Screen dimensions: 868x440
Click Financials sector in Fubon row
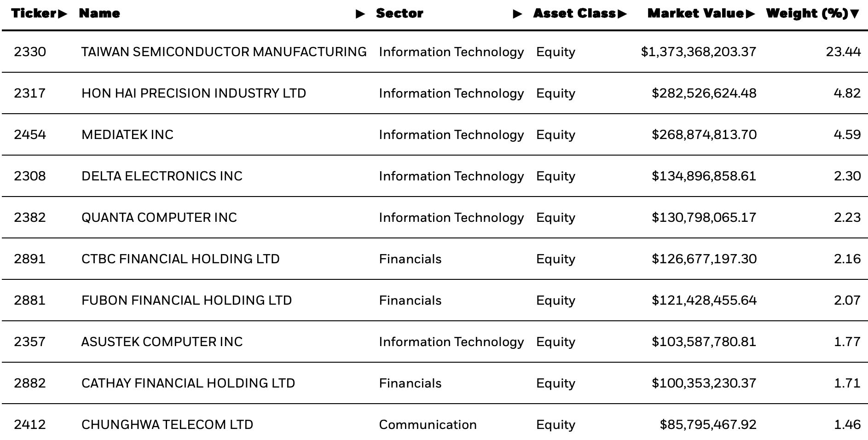click(x=410, y=300)
